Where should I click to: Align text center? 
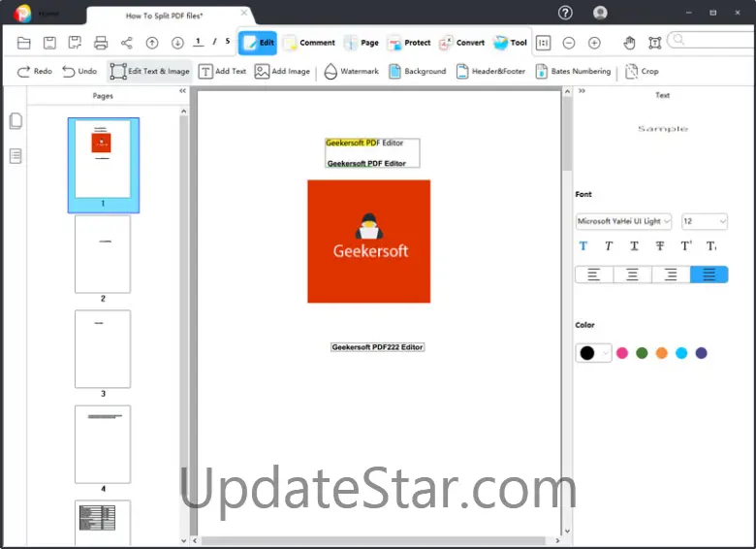pyautogui.click(x=633, y=274)
